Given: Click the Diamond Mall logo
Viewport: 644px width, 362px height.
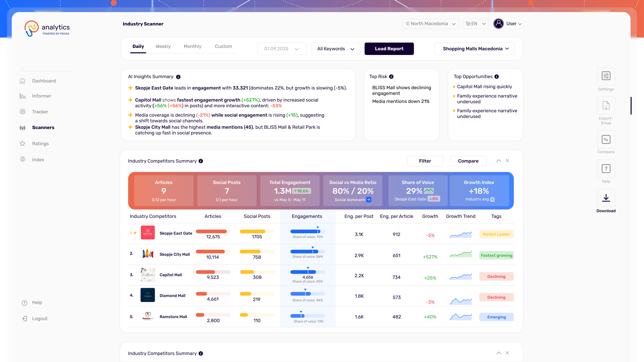Looking at the screenshot, I should point(148,295).
